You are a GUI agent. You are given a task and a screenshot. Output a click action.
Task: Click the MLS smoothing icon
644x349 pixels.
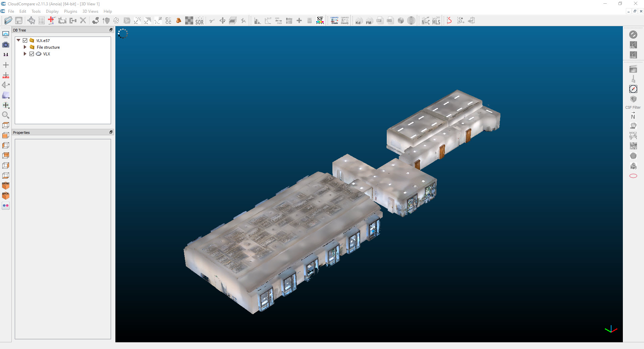coord(436,21)
